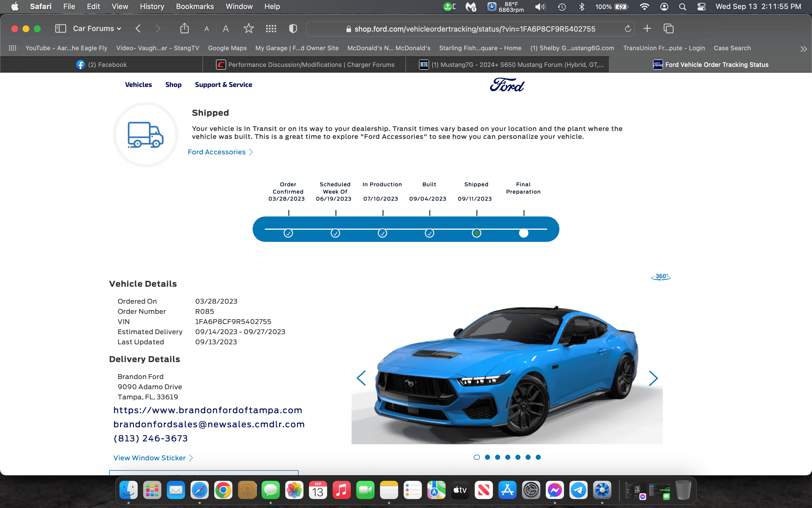Click the bookmark star icon
812x508 pixels.
[249, 29]
